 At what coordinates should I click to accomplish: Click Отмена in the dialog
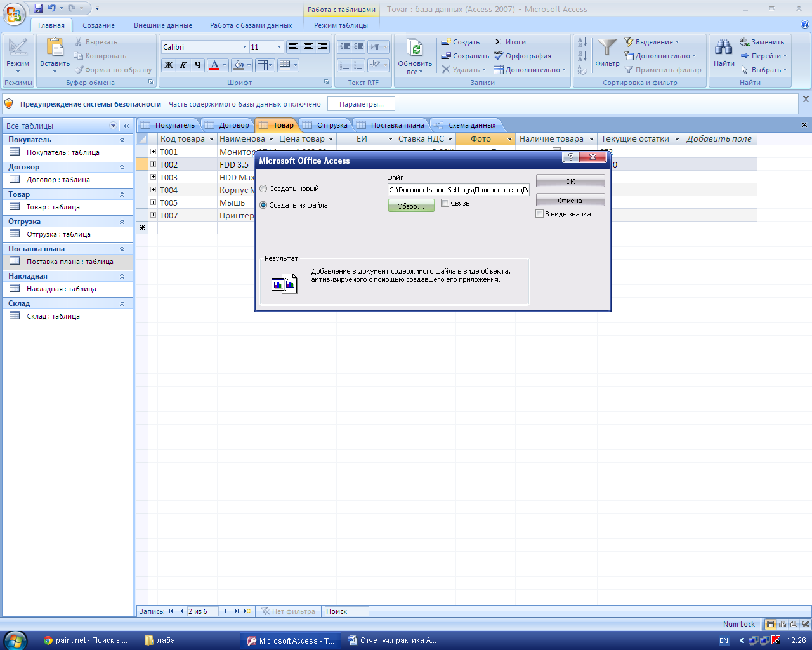570,201
